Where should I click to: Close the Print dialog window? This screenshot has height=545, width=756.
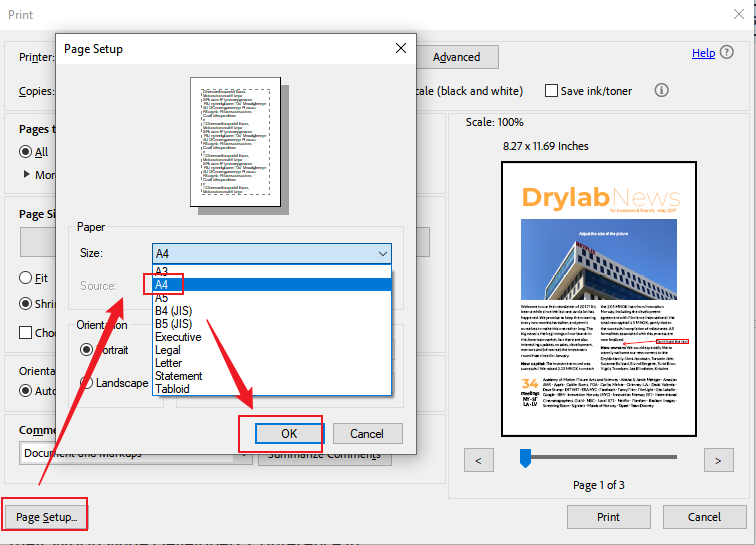pyautogui.click(x=739, y=14)
